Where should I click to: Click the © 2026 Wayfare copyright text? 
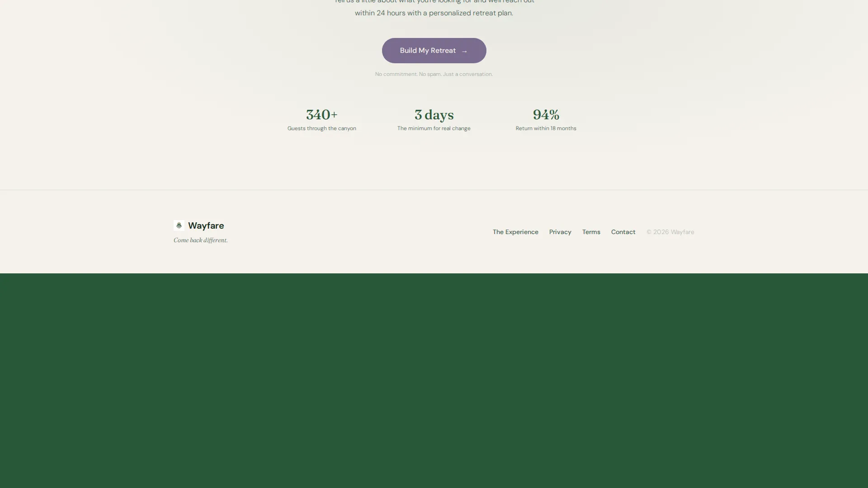point(670,232)
